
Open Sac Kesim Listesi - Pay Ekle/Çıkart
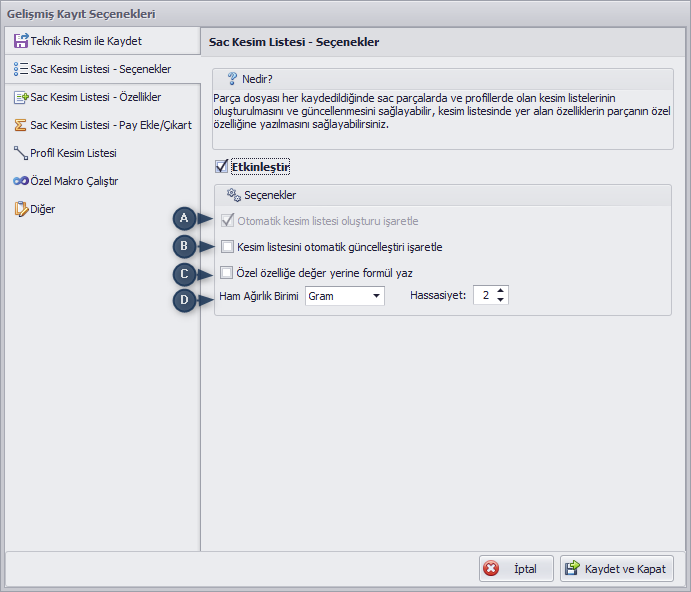coord(103,125)
